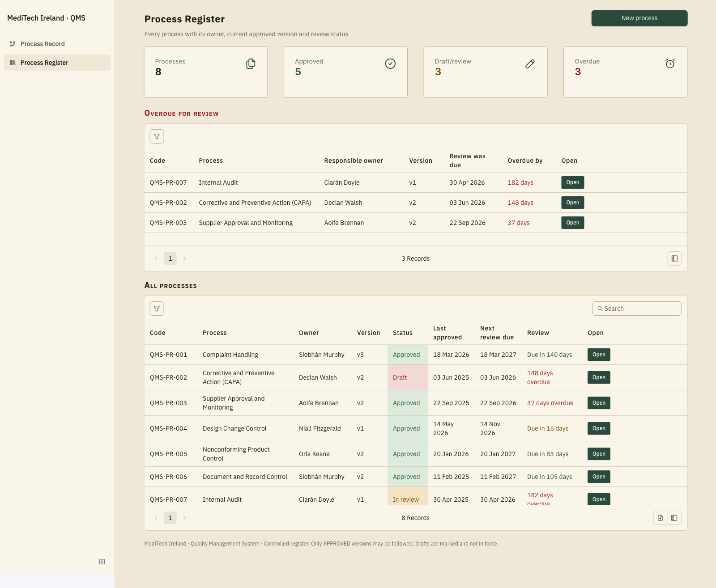Viewport: 716px width, 588px height.
Task: Open Nonconforming Product Control QMS-PR-005
Action: click(599, 454)
